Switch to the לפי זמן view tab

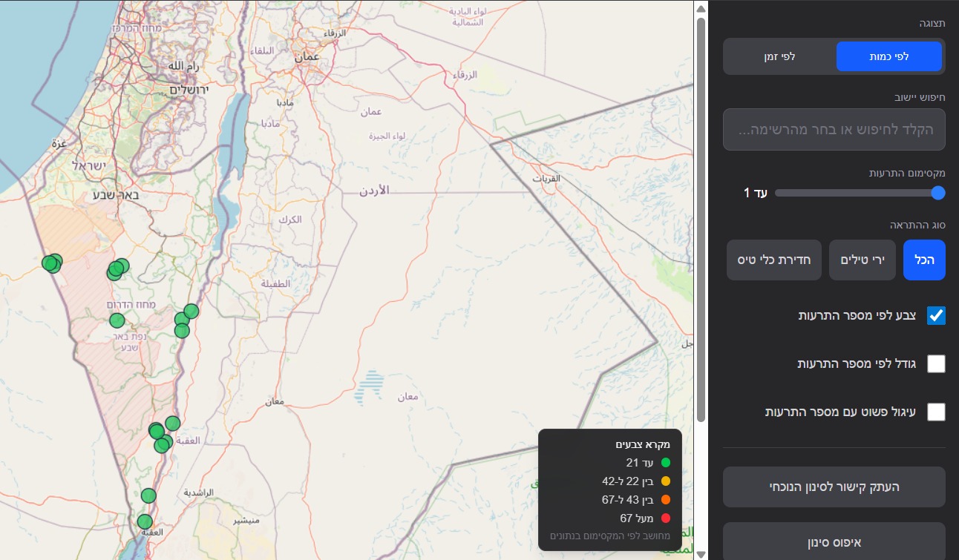click(x=779, y=56)
